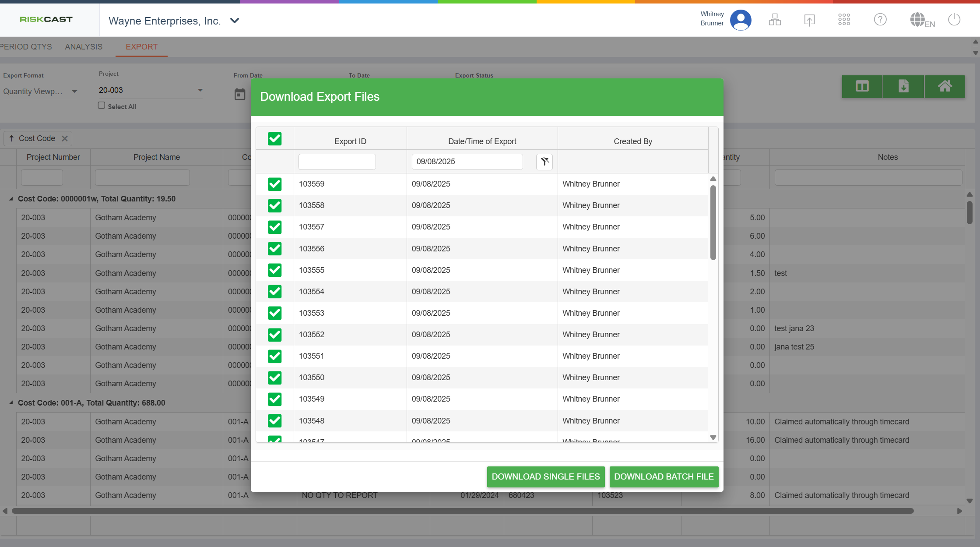Click the power logout icon
The image size is (980, 547).
click(x=954, y=20)
